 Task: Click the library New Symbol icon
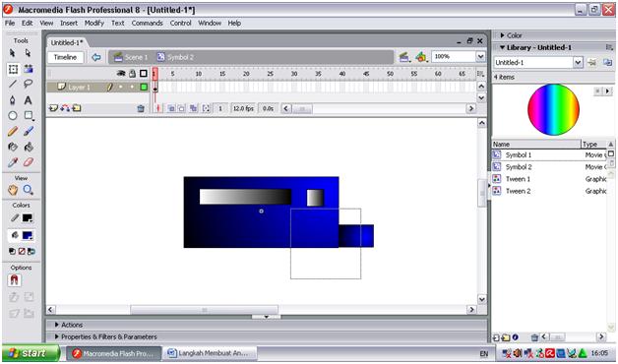(x=496, y=337)
